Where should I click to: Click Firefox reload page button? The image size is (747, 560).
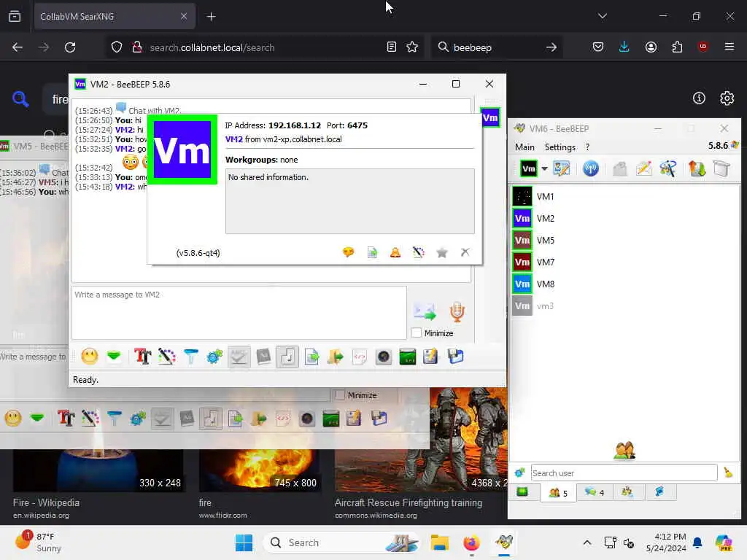[70, 47]
